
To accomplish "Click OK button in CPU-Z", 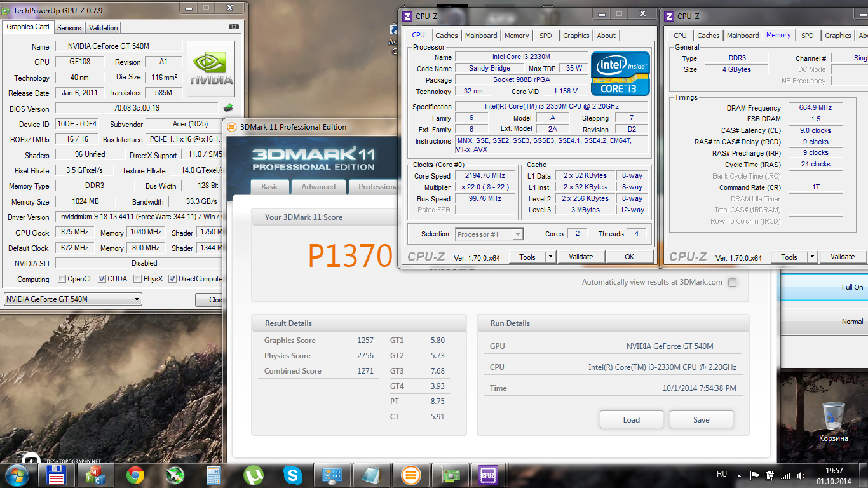I will click(x=629, y=257).
